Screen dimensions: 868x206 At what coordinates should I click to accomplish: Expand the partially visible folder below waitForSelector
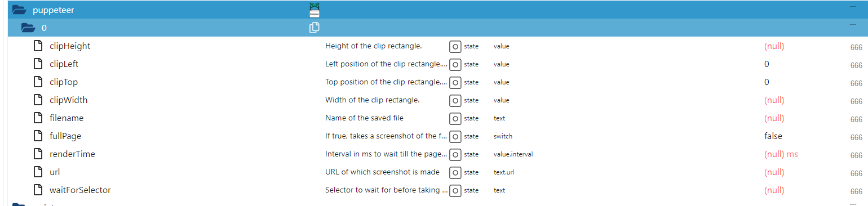click(x=20, y=204)
